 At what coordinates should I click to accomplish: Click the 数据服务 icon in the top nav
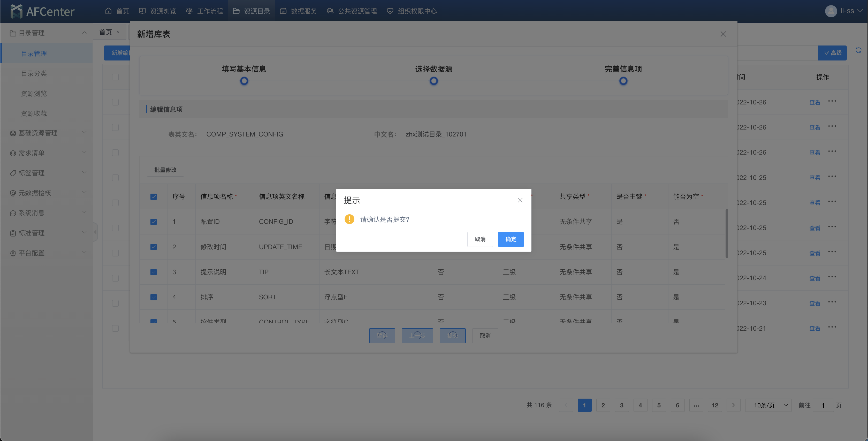pos(283,11)
